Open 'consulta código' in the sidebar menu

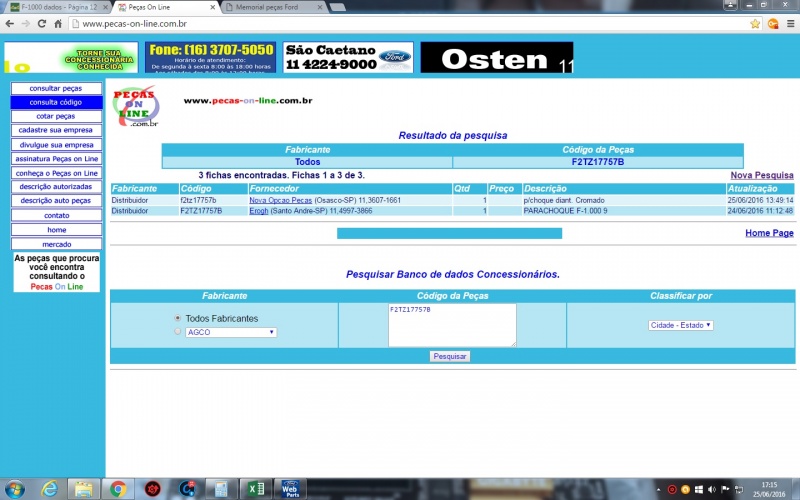pyautogui.click(x=56, y=102)
